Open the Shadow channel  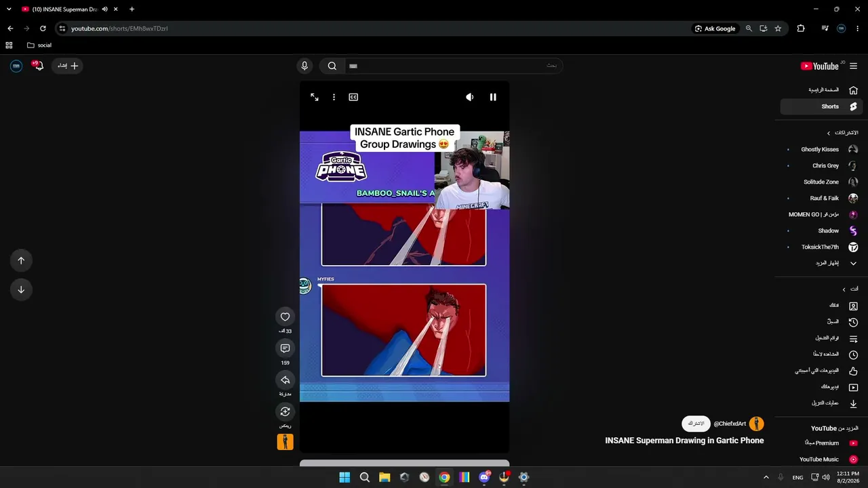[821, 230]
